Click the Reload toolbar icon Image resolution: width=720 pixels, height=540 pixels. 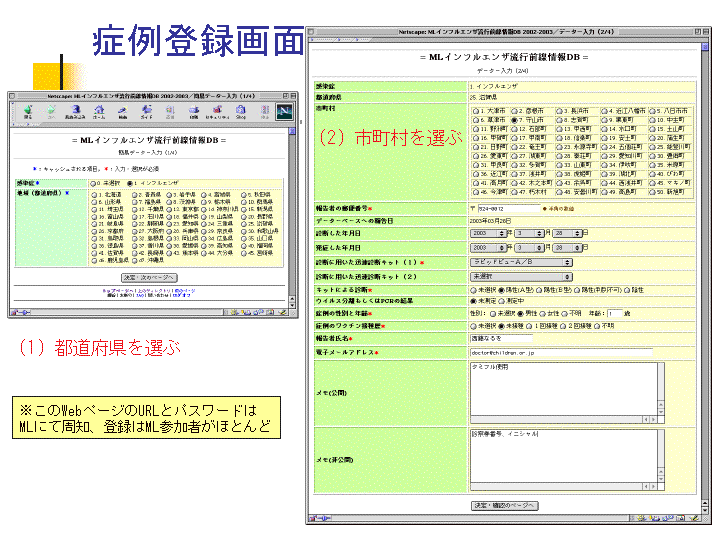pos(75,110)
